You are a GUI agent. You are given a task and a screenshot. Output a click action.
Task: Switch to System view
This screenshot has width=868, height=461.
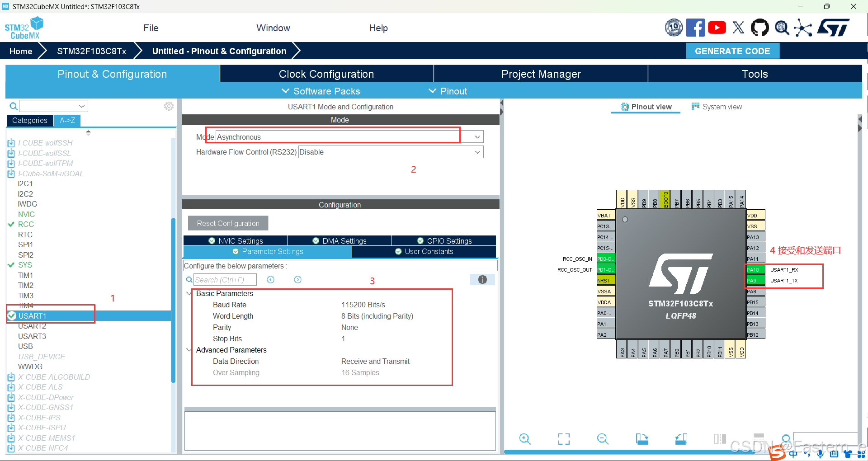[x=717, y=107]
